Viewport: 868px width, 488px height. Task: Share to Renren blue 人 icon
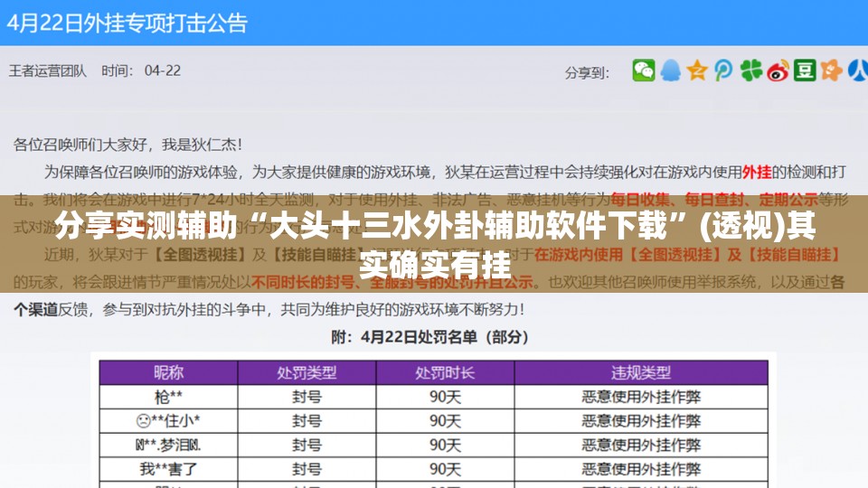pyautogui.click(x=858, y=70)
